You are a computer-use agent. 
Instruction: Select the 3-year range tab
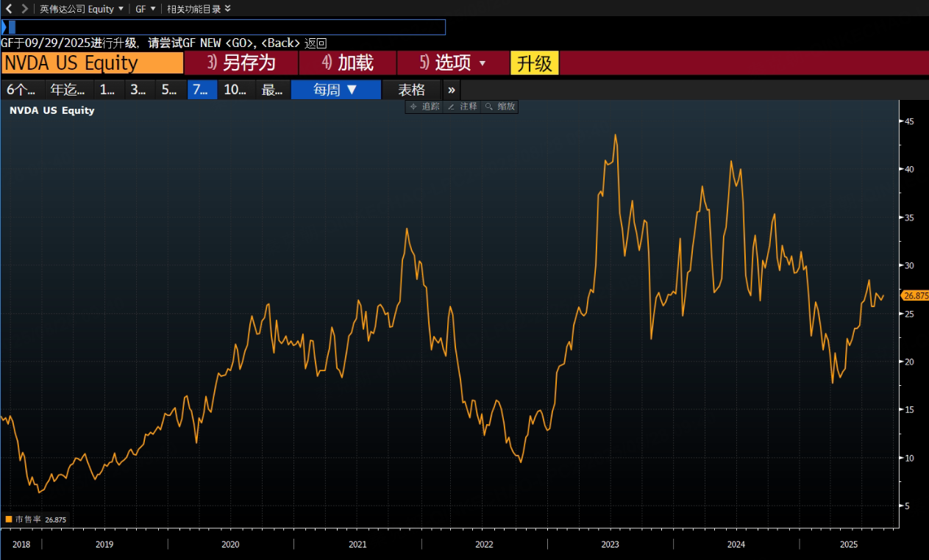pos(138,90)
